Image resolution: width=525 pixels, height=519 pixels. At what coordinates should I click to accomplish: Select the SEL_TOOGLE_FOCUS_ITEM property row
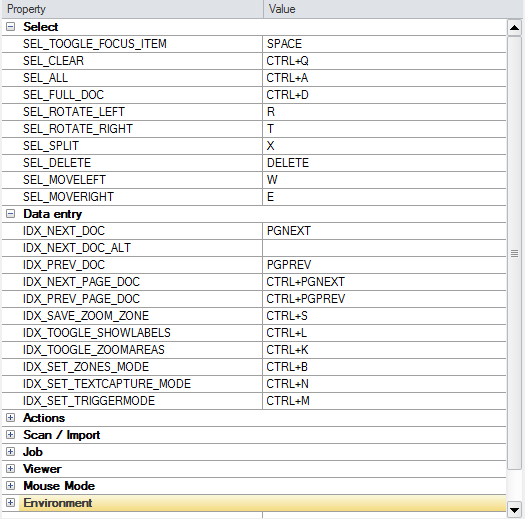pos(254,44)
